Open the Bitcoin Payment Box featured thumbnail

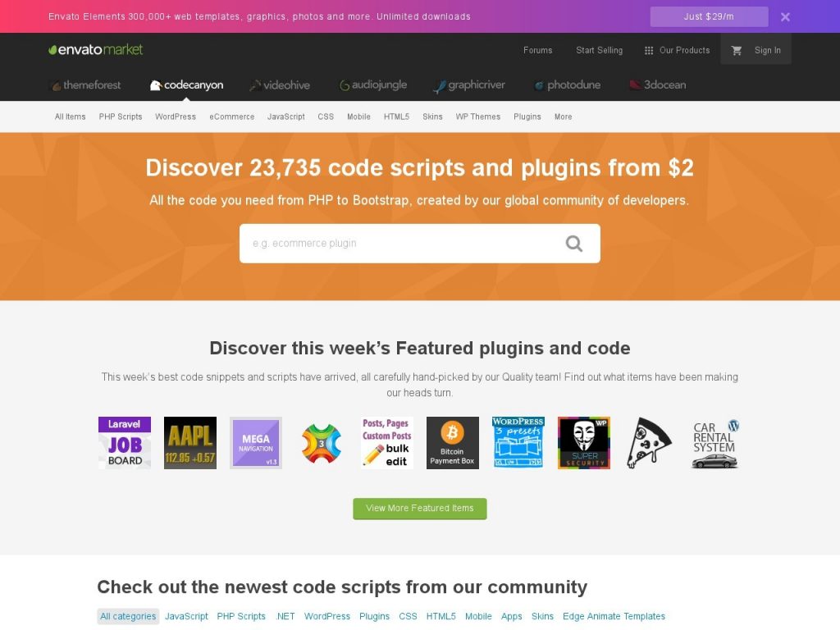[452, 442]
